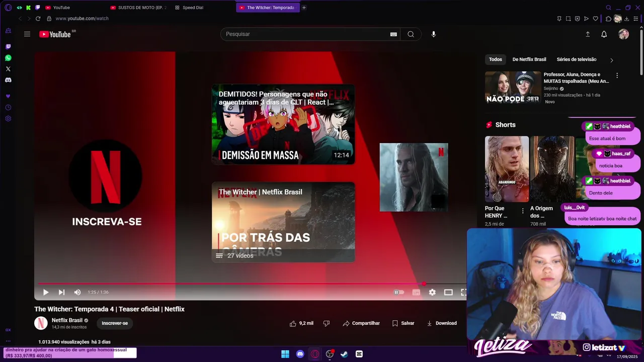Open the YouTube account avatar menu
The height and width of the screenshot is (362, 644).
pyautogui.click(x=624, y=34)
